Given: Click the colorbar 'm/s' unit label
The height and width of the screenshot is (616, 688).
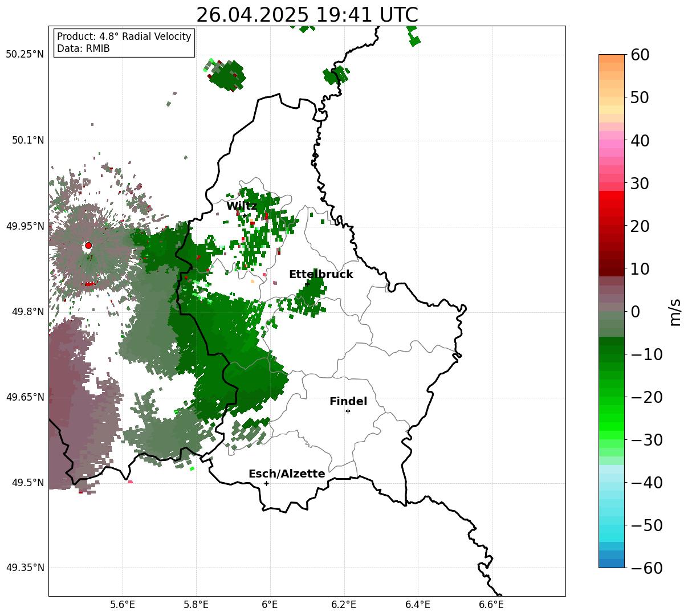Looking at the screenshot, I should pyautogui.click(x=675, y=311).
